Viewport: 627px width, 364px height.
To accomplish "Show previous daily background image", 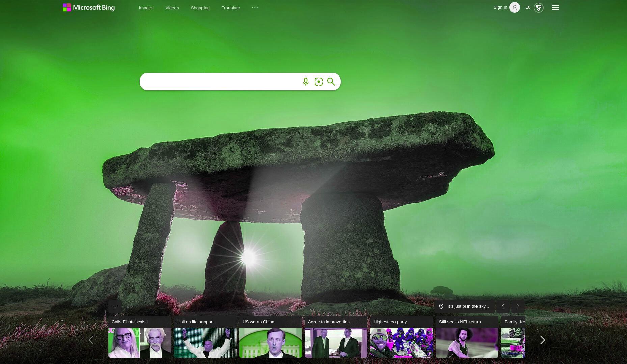I will pos(503,306).
